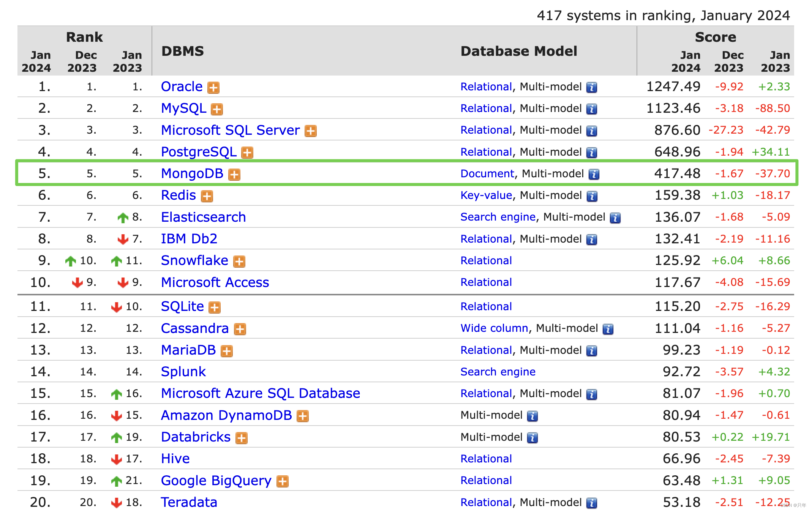Open the Teradata link

point(189,502)
